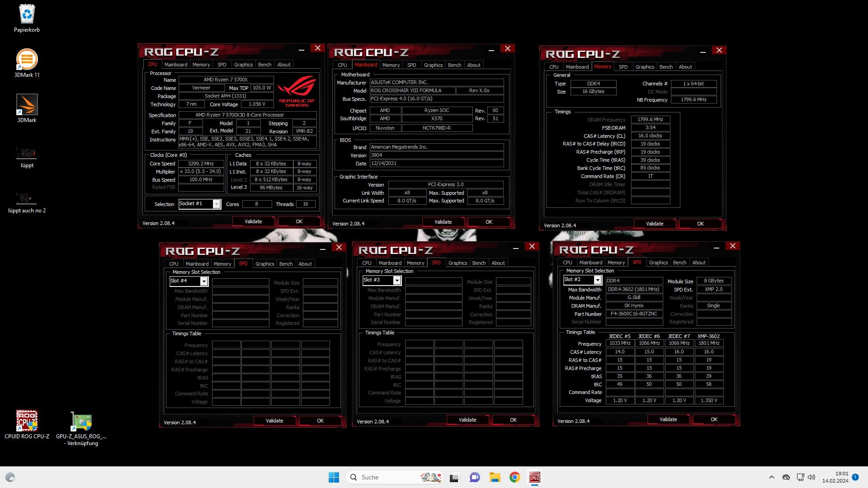Open the volume control in tray
This screenshot has width=868, height=488.
pos(811,477)
